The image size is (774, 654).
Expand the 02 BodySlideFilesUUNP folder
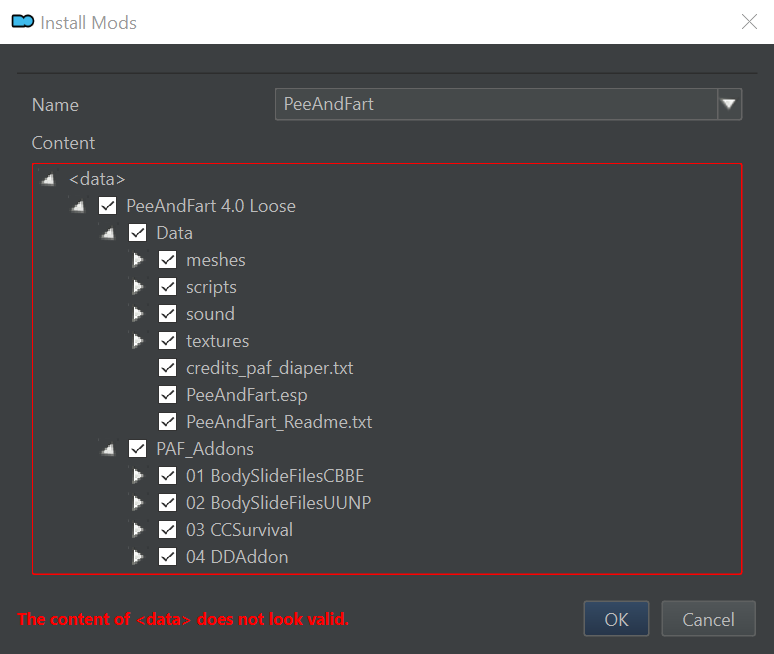(138, 503)
